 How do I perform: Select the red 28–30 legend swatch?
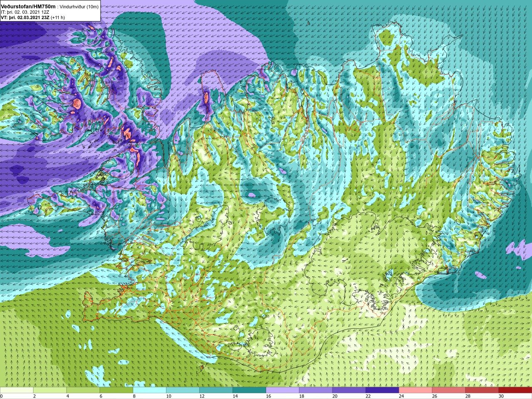pos(482,390)
